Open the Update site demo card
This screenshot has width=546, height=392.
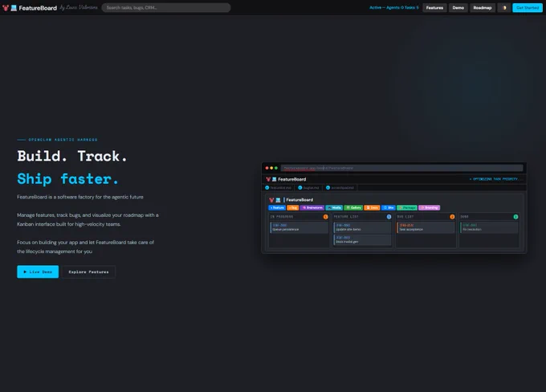[x=362, y=227]
